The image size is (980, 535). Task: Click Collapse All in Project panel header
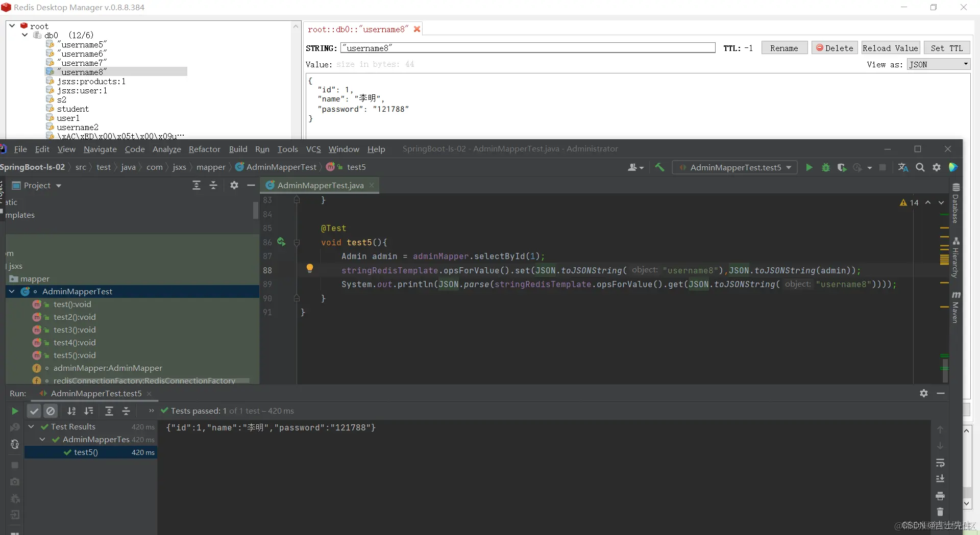click(213, 185)
